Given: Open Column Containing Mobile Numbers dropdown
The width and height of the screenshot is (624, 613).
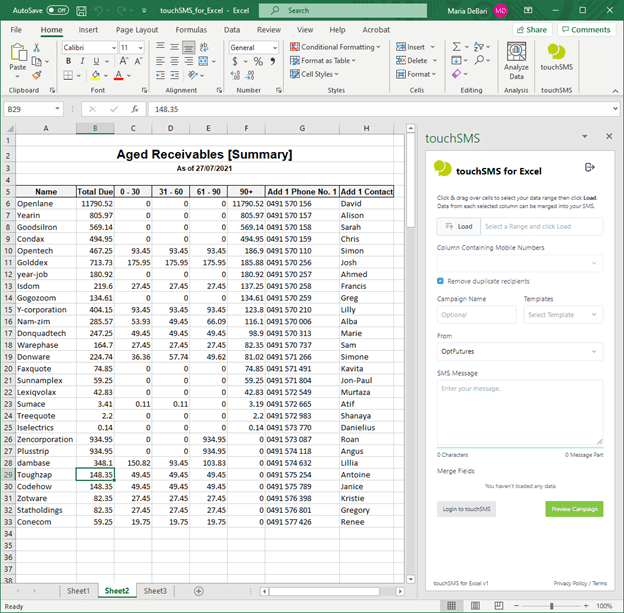Looking at the screenshot, I should point(519,263).
